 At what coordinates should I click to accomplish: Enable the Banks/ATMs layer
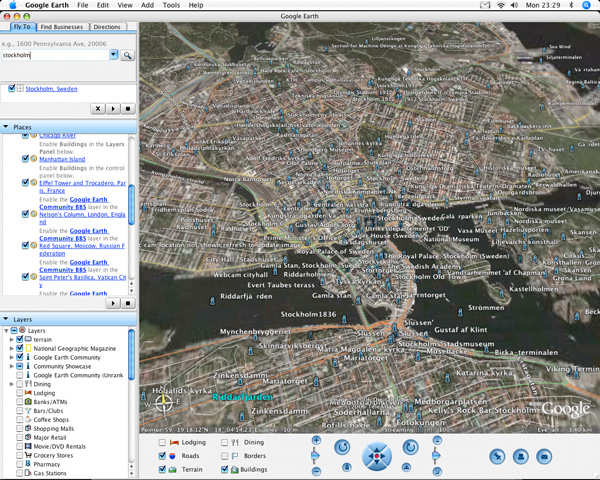coord(20,402)
